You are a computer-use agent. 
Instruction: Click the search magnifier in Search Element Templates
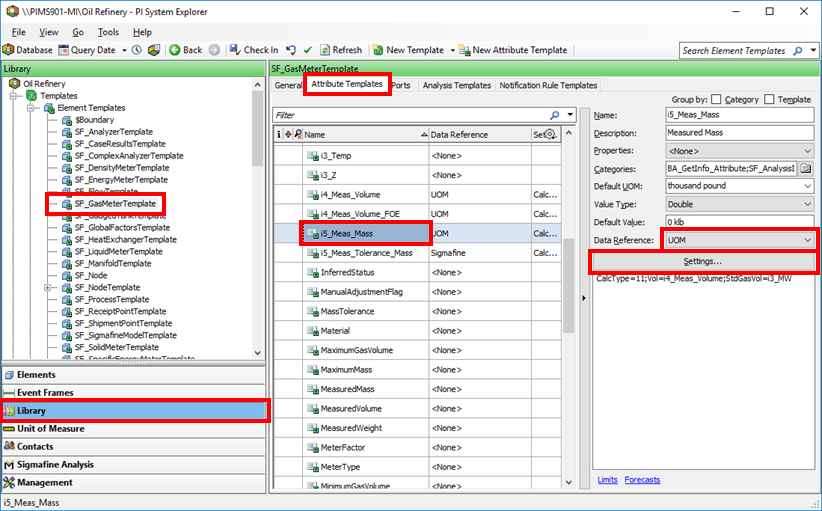798,51
